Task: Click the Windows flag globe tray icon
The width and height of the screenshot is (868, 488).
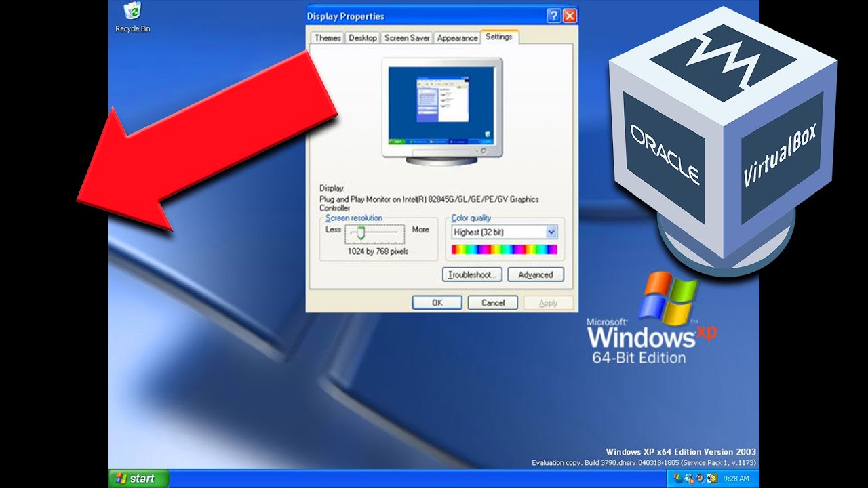Action: click(x=678, y=479)
